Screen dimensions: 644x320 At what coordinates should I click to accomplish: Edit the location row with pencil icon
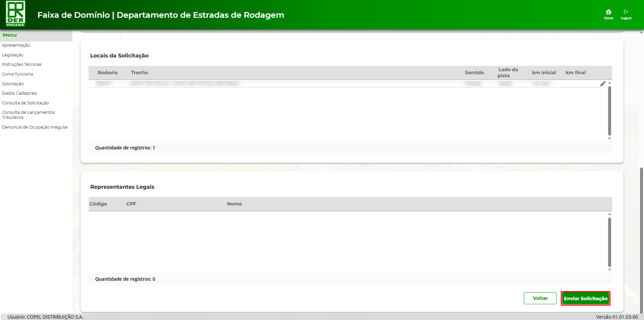(x=603, y=84)
